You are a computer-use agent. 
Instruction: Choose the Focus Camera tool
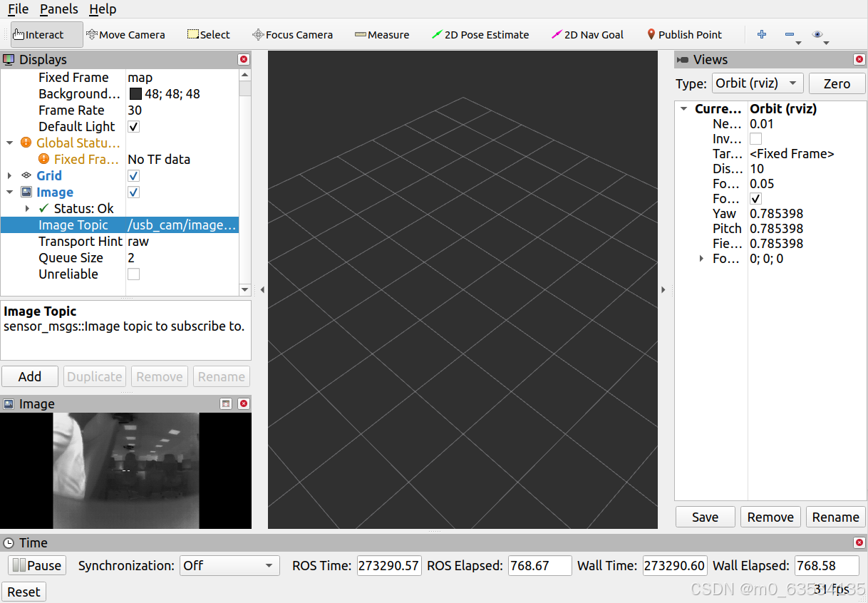click(292, 34)
